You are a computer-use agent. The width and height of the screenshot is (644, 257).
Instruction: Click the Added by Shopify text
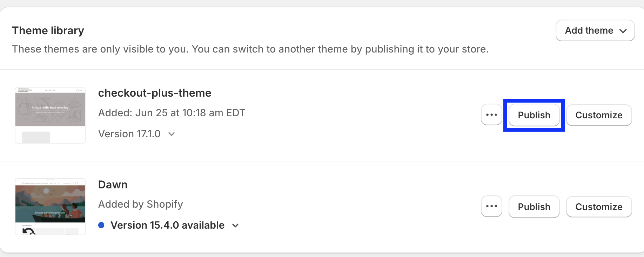coord(141,204)
